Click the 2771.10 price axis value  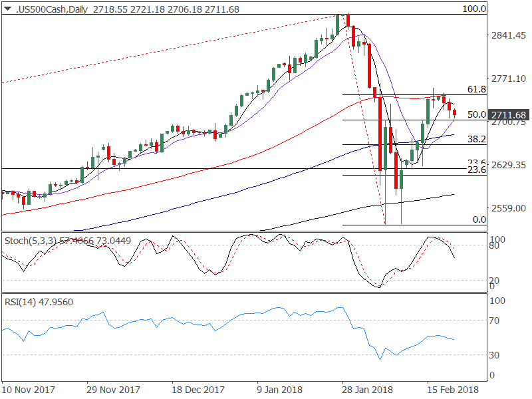pos(509,78)
